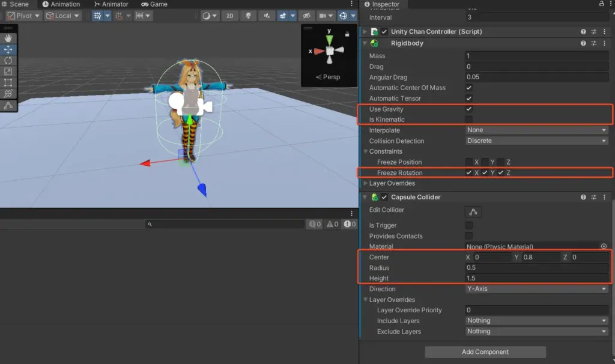This screenshot has height=364, width=615.
Task: Disable the Capsule Collider component checkbox
Action: pyautogui.click(x=384, y=197)
